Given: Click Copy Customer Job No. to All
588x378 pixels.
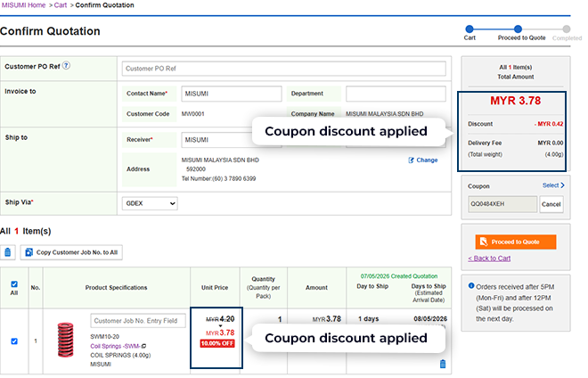Looking at the screenshot, I should point(71,252).
